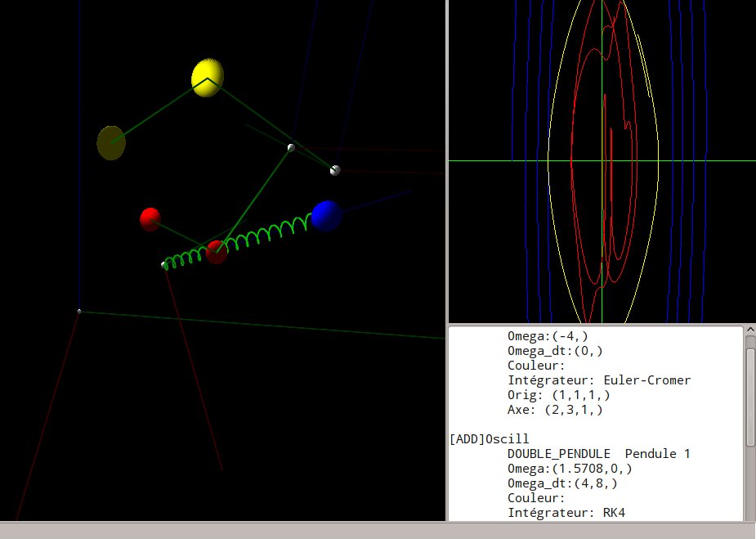Click the white pivot nearest the blue sphere
756x539 pixels.
pos(334,170)
